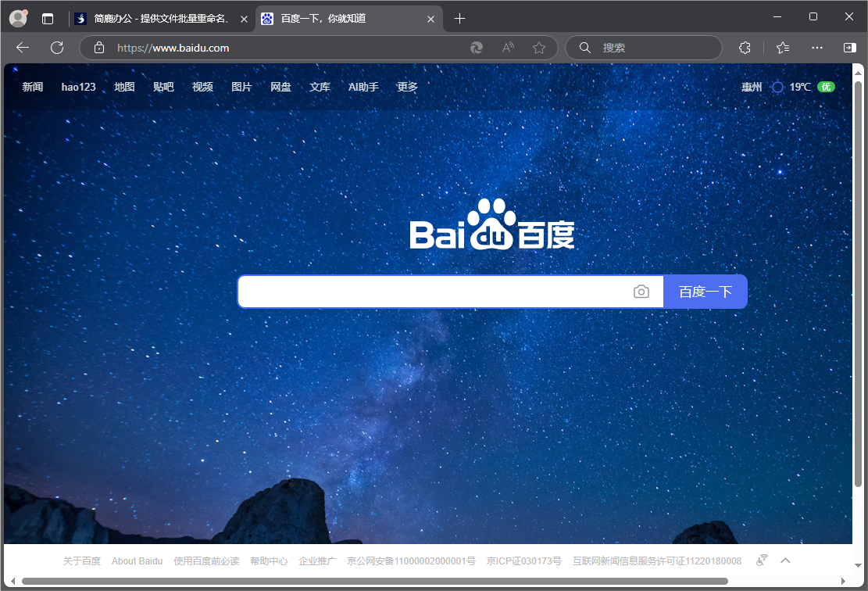Click the sidebar panel icon at far right
Image resolution: width=868 pixels, height=591 pixels.
click(x=848, y=48)
